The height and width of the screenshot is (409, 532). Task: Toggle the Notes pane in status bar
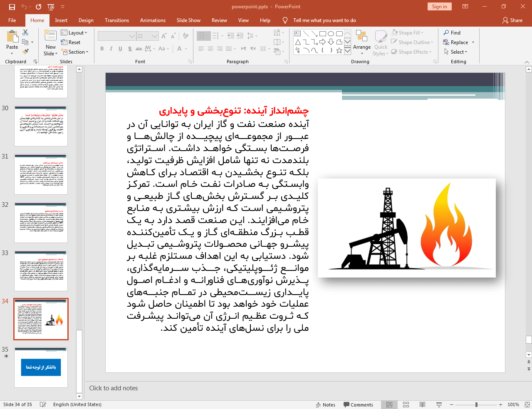tap(326, 404)
